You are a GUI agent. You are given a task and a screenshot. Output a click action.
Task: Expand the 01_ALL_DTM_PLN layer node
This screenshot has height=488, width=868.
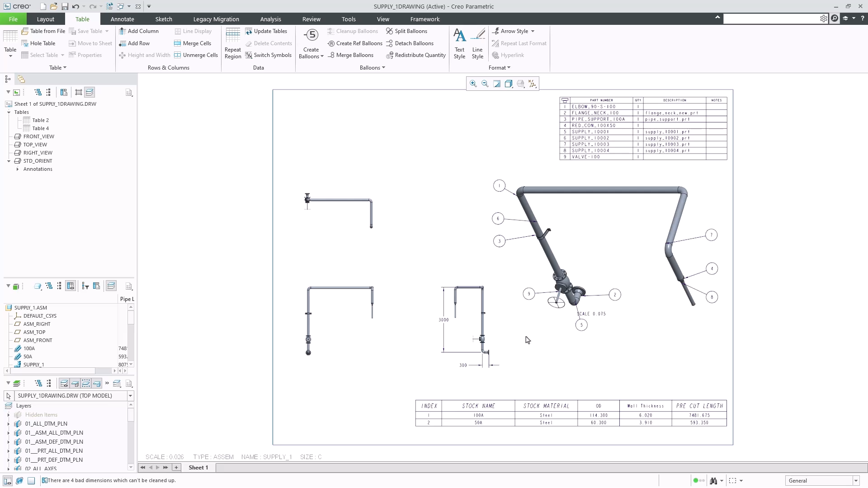[x=9, y=424]
